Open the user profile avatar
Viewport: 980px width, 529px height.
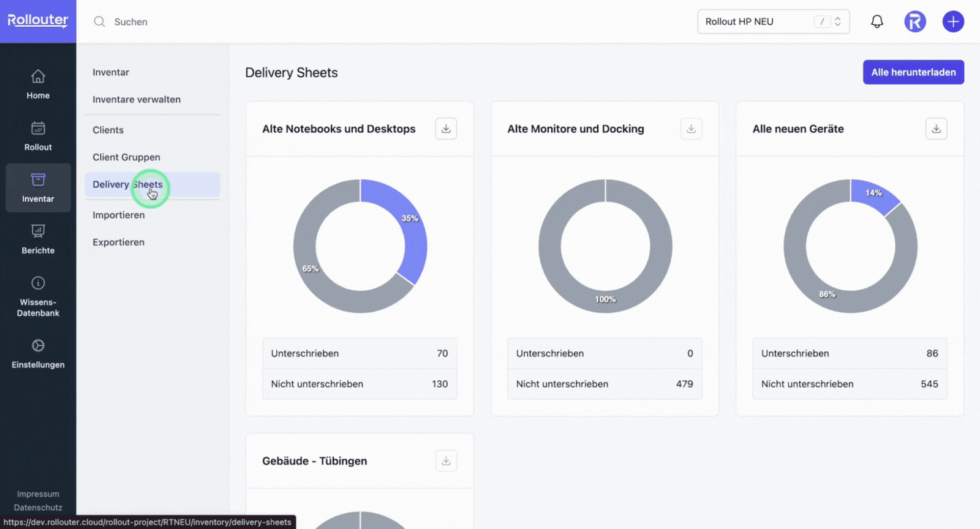click(915, 21)
